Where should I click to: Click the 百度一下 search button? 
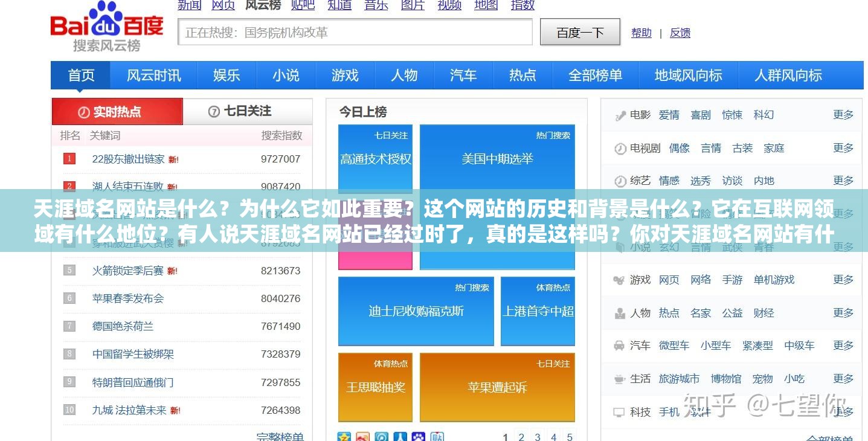(x=580, y=33)
